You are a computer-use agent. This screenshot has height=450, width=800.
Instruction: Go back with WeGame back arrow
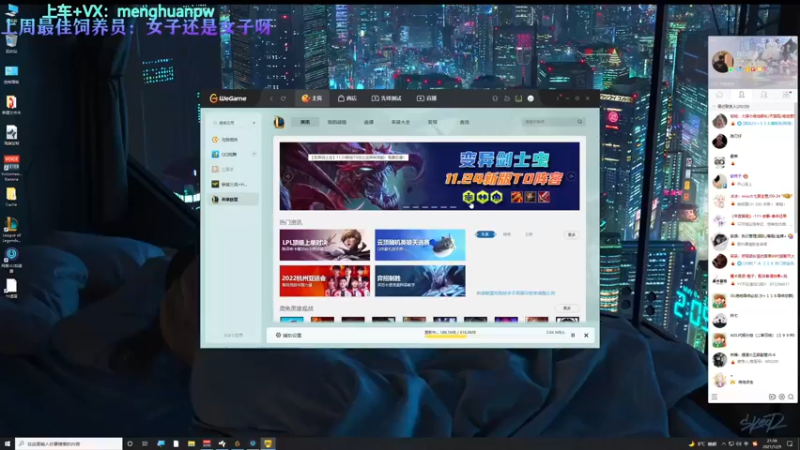point(271,98)
